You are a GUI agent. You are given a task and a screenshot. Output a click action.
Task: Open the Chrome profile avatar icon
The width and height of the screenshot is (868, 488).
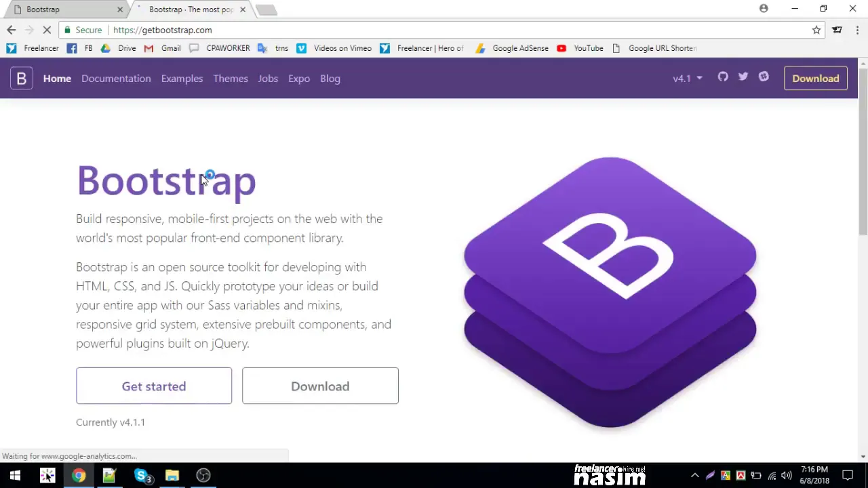(x=764, y=9)
